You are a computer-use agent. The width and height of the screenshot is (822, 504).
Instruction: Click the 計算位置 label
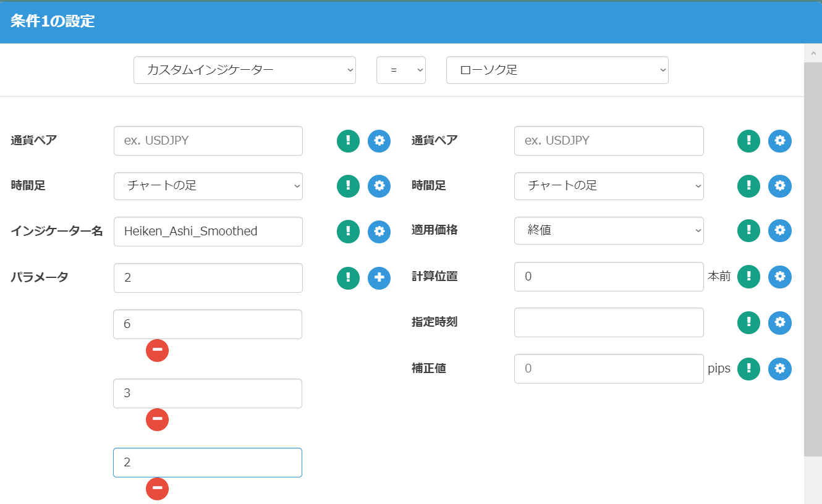click(434, 277)
